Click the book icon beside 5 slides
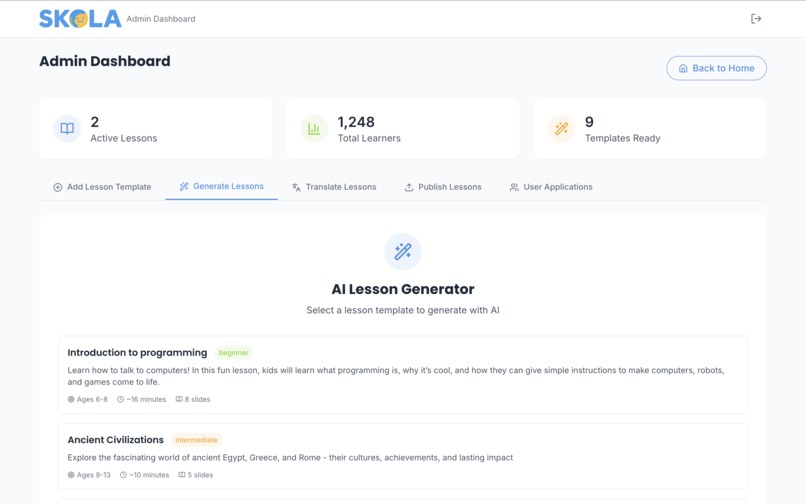The width and height of the screenshot is (806, 504). pyautogui.click(x=181, y=475)
